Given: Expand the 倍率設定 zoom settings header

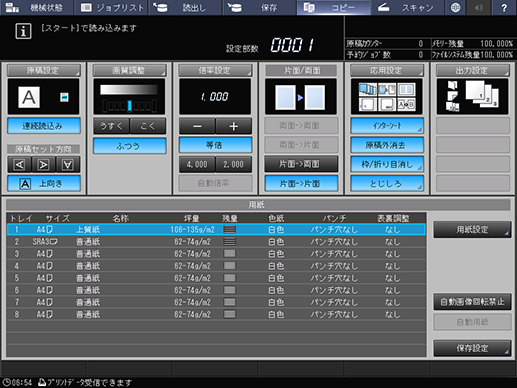Looking at the screenshot, I should [215, 70].
